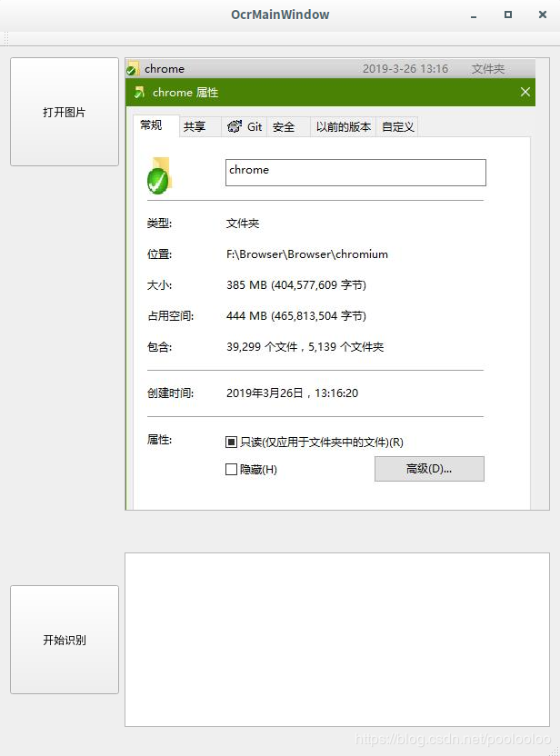Image resolution: width=560 pixels, height=756 pixels.
Task: Click the chrome 属性 title bar icon
Action: tap(139, 92)
